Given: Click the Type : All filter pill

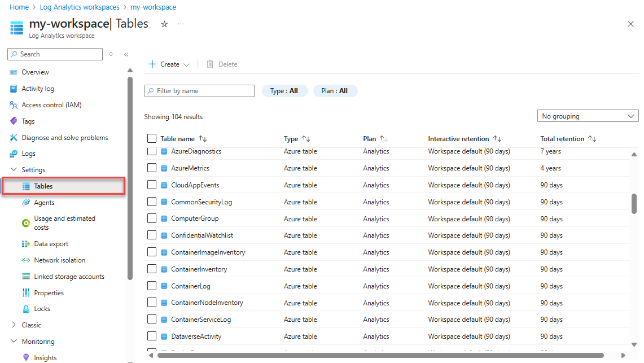Looking at the screenshot, I should pyautogui.click(x=284, y=91).
